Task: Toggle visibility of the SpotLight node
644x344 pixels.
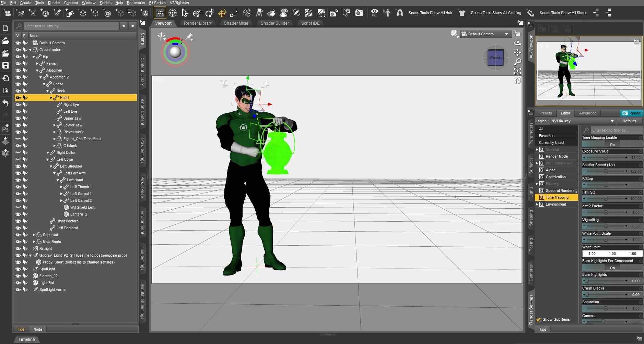Action: pyautogui.click(x=18, y=269)
